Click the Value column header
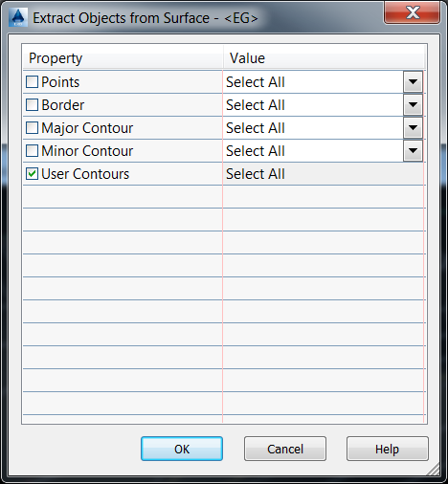The width and height of the screenshot is (448, 484). 325,58
